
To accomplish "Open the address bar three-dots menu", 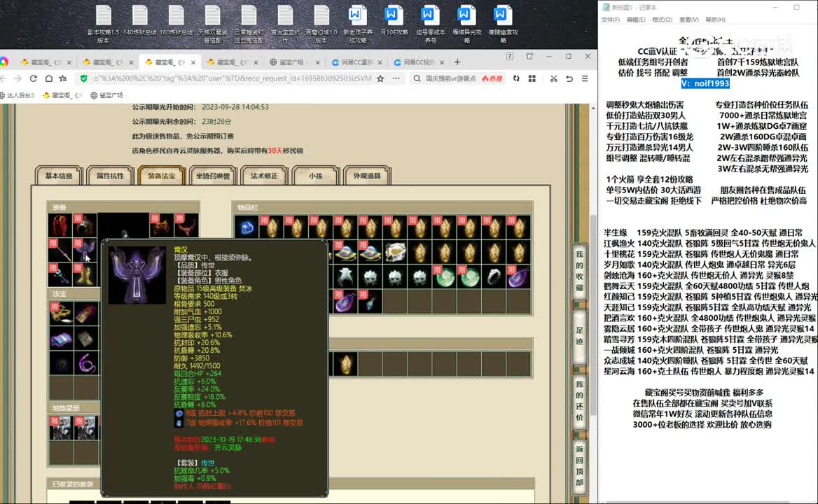I will tap(396, 78).
